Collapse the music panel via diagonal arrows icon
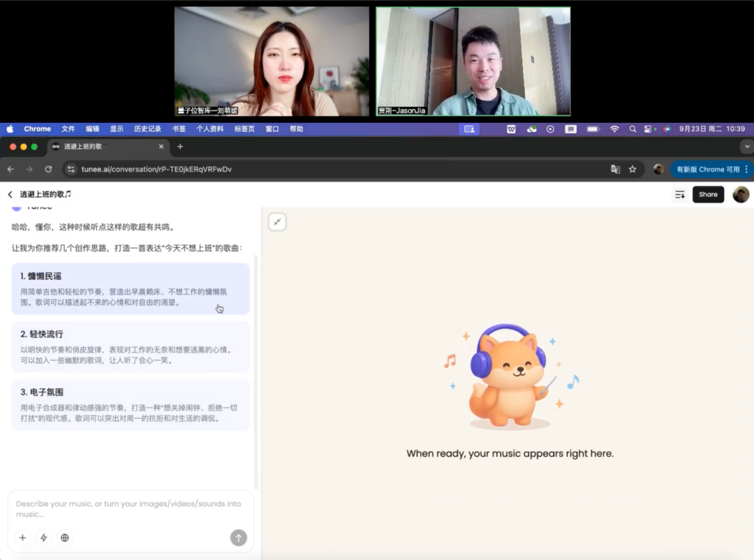The image size is (754, 560). coord(277,221)
